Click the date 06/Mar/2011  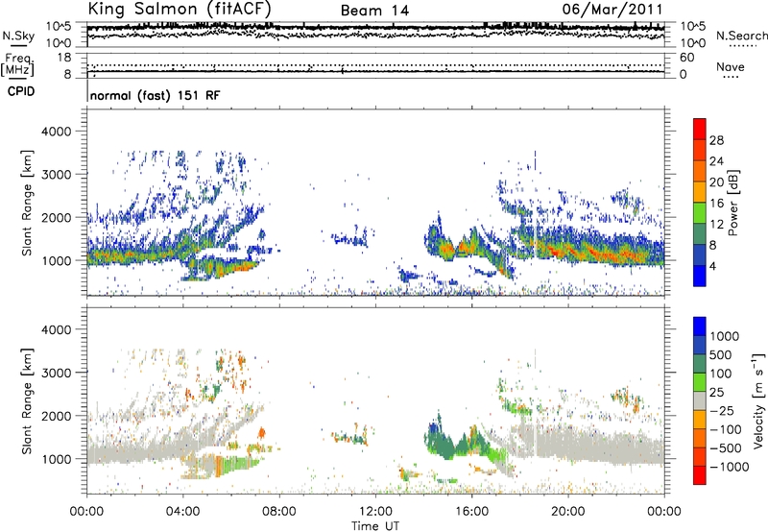(x=612, y=10)
